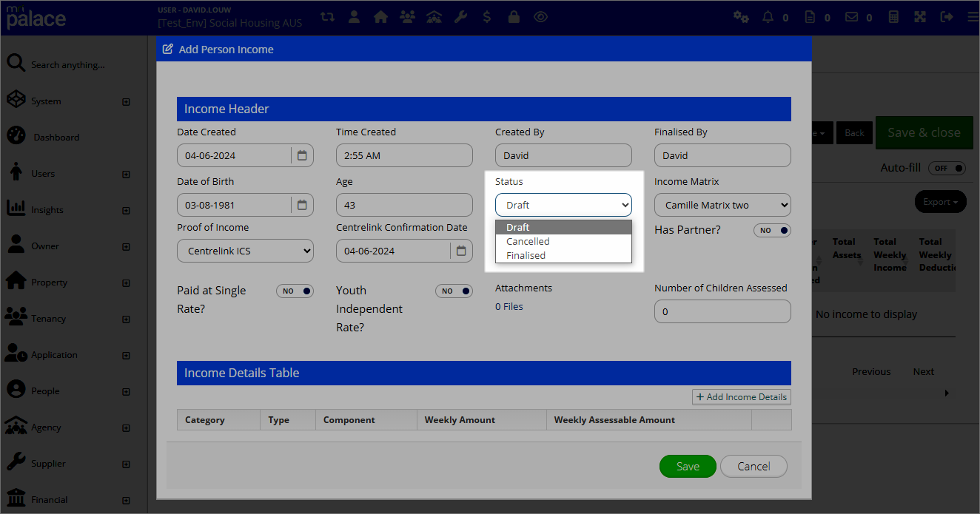Screen dimensions: 980x514
Task: Open the Income Matrix dropdown
Action: click(x=722, y=205)
